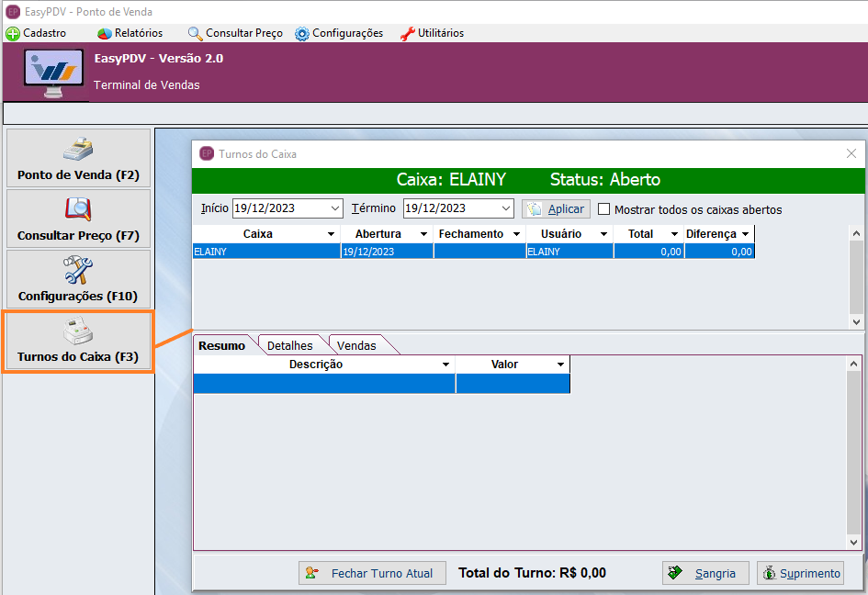Click the Suprimento button
Viewport: 868px width, 595px height.
(800, 573)
